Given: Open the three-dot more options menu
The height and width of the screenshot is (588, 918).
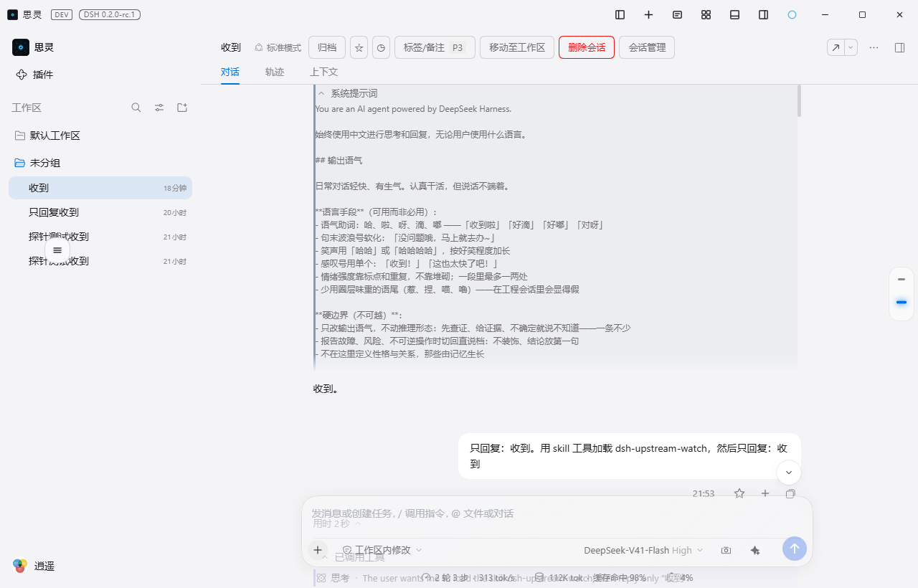Looking at the screenshot, I should [874, 47].
